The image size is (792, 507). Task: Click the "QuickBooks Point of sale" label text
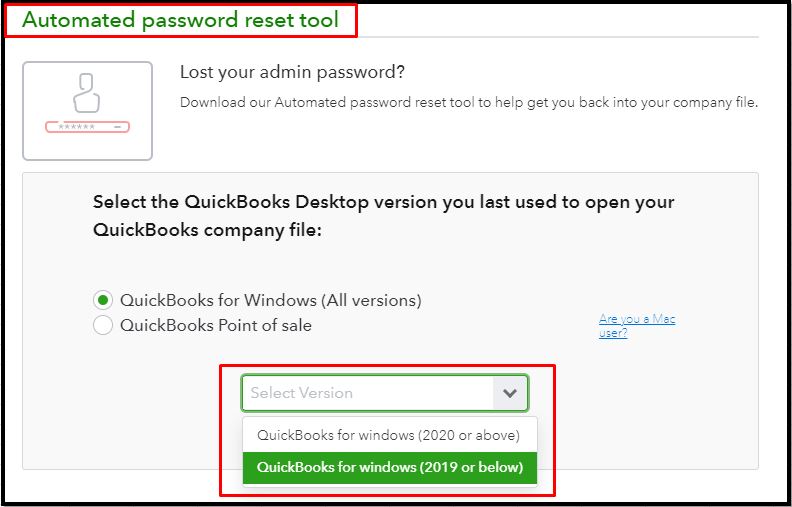tap(215, 325)
